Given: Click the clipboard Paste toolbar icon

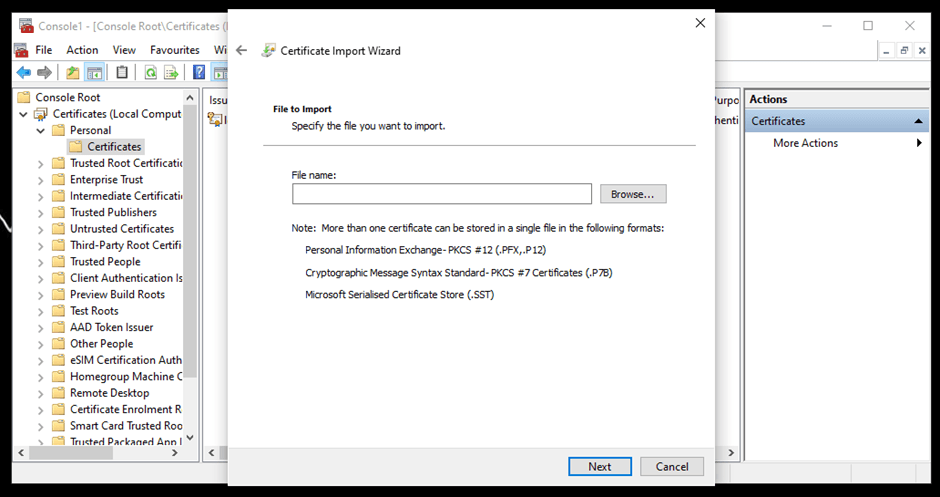Looking at the screenshot, I should (x=122, y=73).
